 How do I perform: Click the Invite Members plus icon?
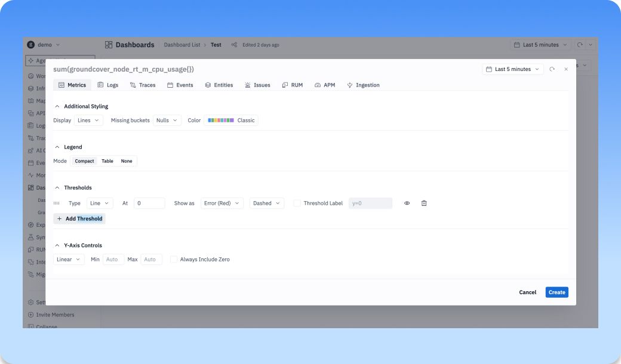(x=30, y=314)
